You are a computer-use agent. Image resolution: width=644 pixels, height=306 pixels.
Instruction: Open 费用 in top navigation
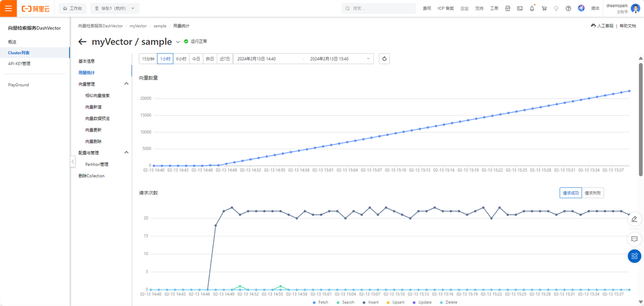[427, 8]
